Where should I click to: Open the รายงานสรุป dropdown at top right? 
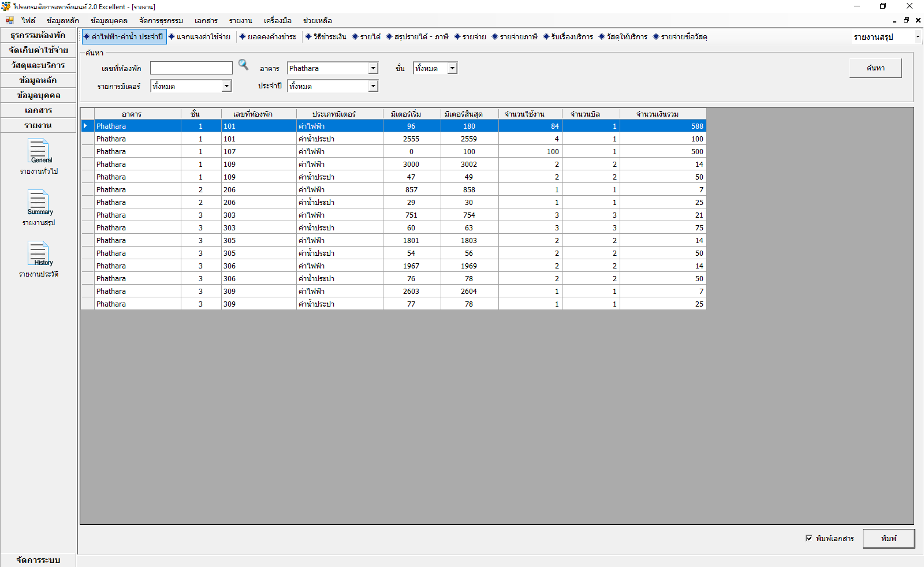tap(917, 37)
